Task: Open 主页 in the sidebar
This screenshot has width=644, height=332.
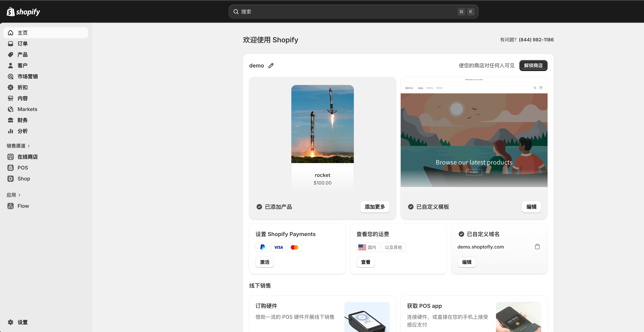Action: (46, 33)
